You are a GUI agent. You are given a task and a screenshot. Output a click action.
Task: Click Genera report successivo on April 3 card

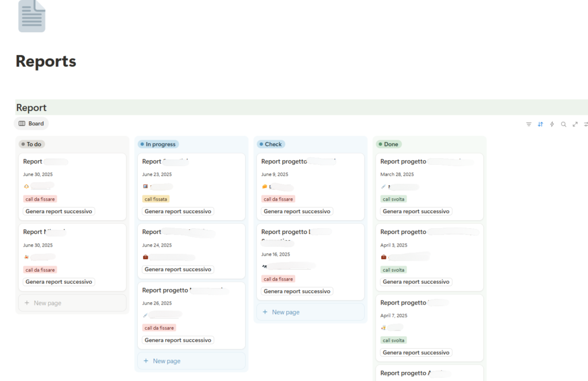coord(416,282)
